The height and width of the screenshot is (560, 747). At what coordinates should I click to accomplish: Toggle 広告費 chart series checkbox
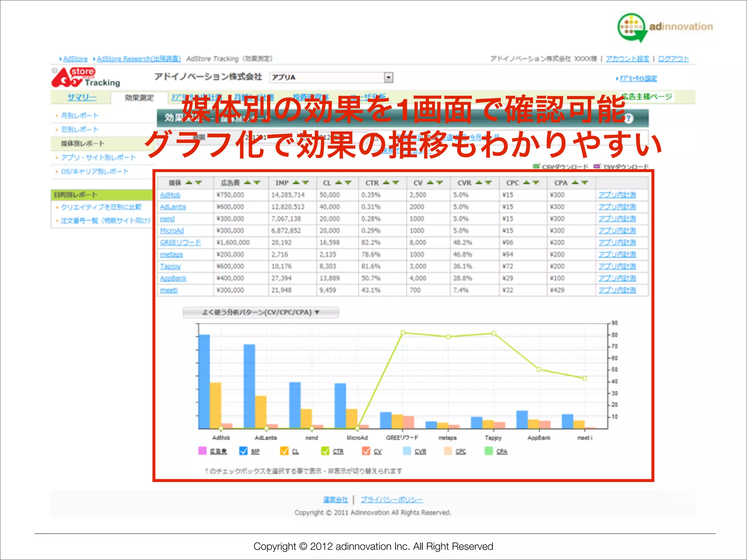pos(202,451)
